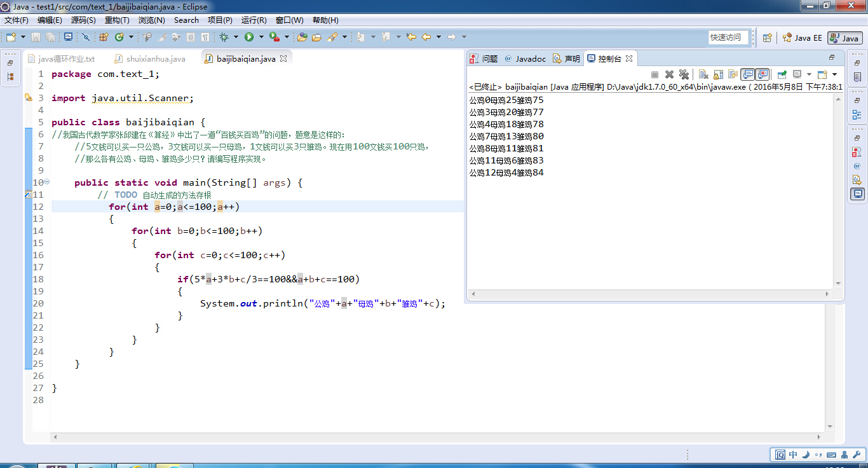
Task: Toggle Show Console on Standard Error
Action: click(x=763, y=74)
